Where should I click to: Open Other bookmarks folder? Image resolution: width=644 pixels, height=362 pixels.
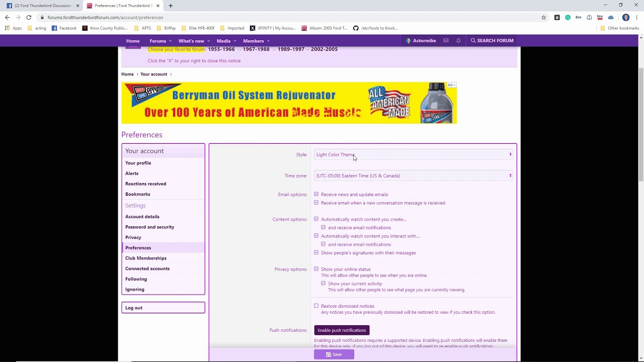pos(619,28)
